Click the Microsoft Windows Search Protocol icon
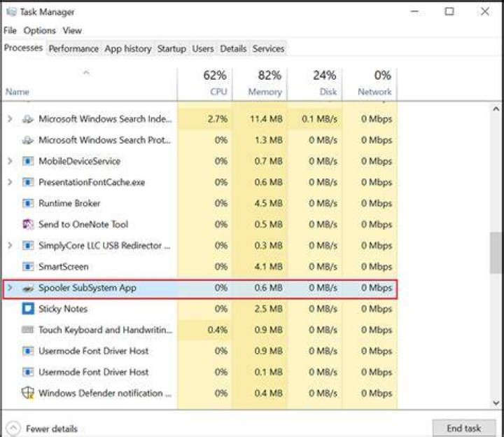The height and width of the screenshot is (437, 504). pyautogui.click(x=27, y=140)
